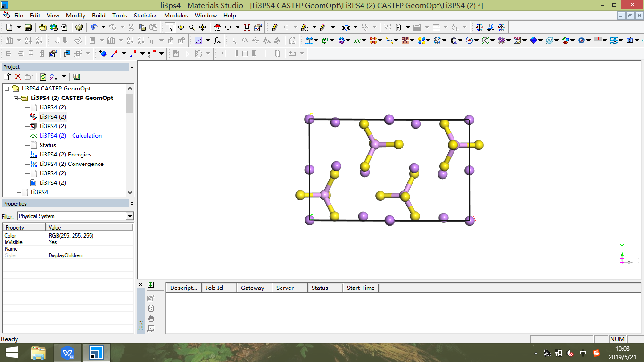
Task: Click the Fit to View icon
Action: click(247, 27)
